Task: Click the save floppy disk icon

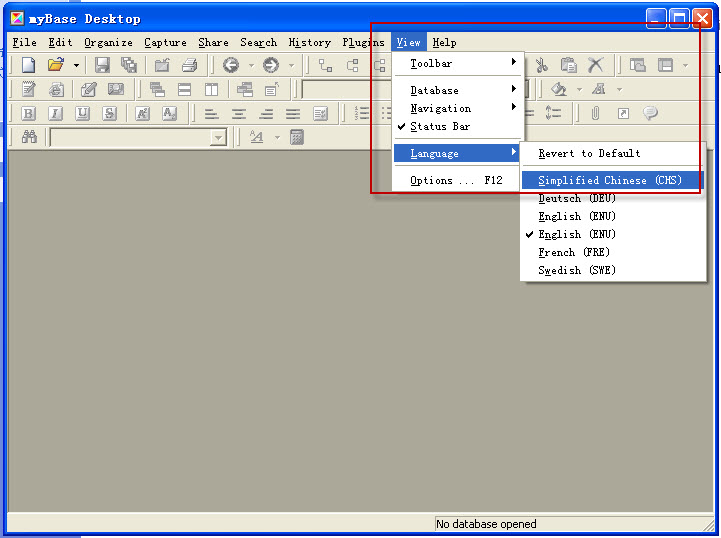Action: tap(102, 65)
